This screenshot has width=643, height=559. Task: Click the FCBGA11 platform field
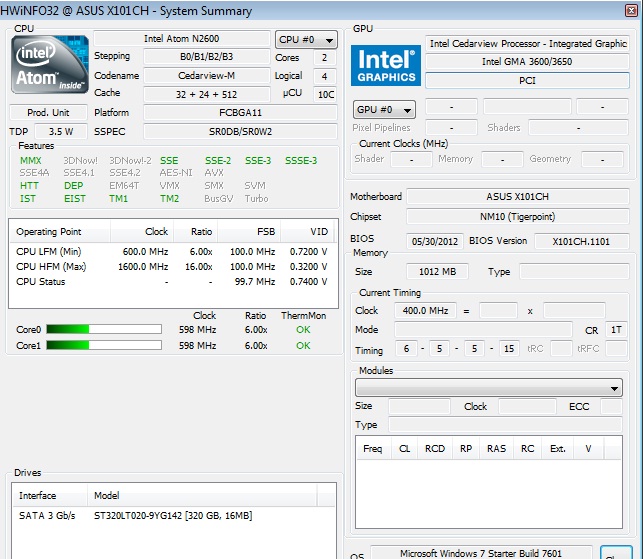pyautogui.click(x=240, y=112)
